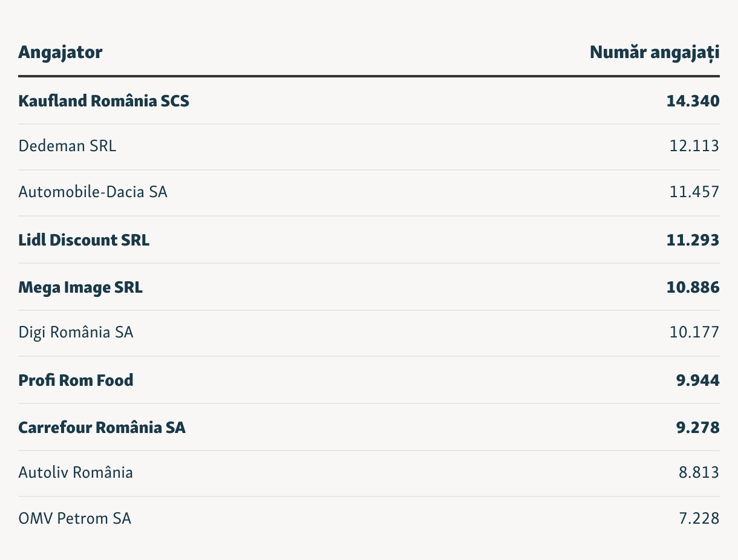Select the Dedeman SRL entry
The image size is (738, 560).
(67, 146)
